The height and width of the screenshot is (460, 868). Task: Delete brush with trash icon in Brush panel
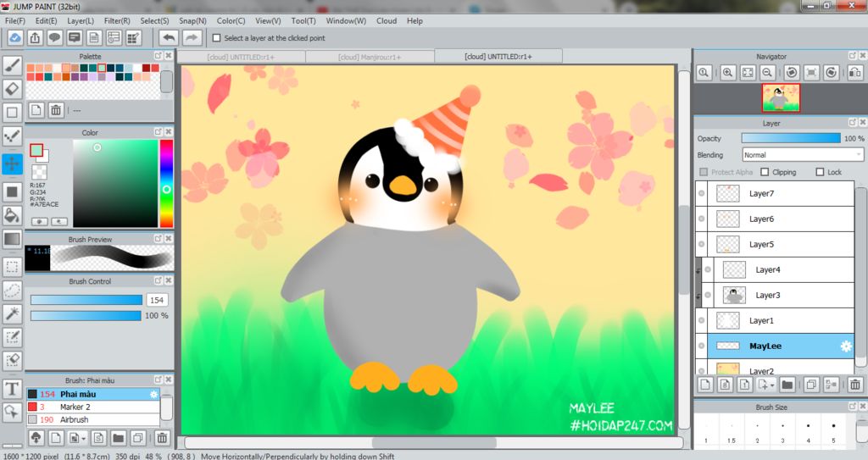[162, 438]
